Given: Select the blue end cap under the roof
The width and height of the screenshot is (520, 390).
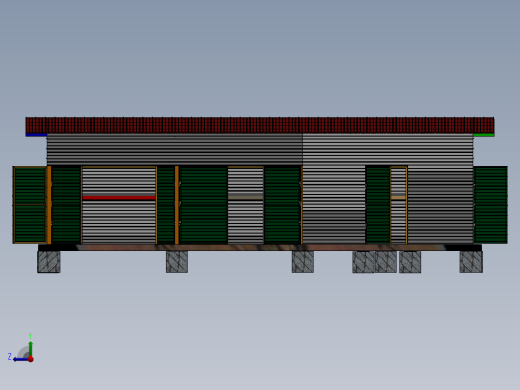Looking at the screenshot, I should (x=36, y=135).
